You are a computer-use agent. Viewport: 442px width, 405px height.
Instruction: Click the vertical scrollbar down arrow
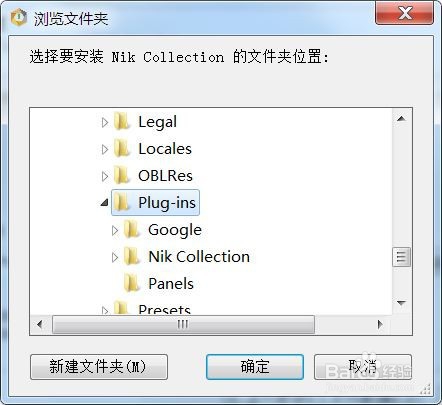pos(401,303)
